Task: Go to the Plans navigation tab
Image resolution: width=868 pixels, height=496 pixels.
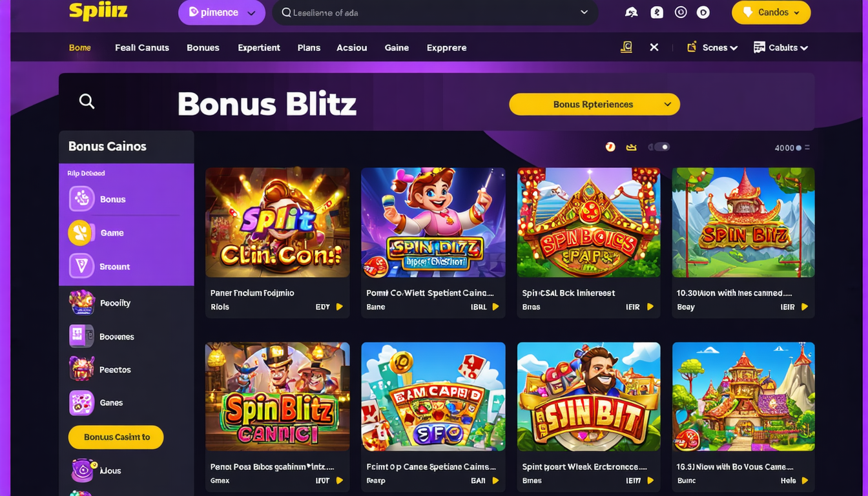Action: [309, 47]
